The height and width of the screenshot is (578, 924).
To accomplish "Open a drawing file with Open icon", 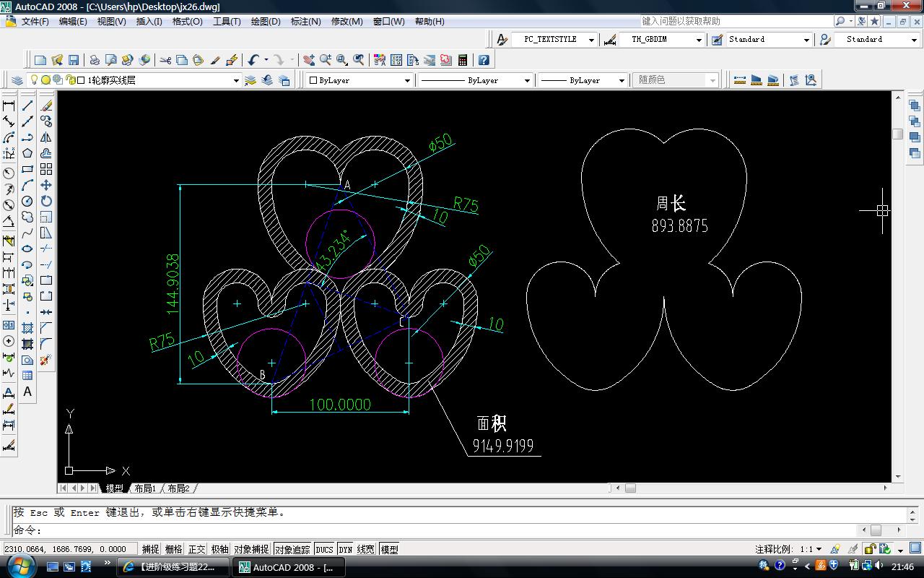I will tap(57, 60).
